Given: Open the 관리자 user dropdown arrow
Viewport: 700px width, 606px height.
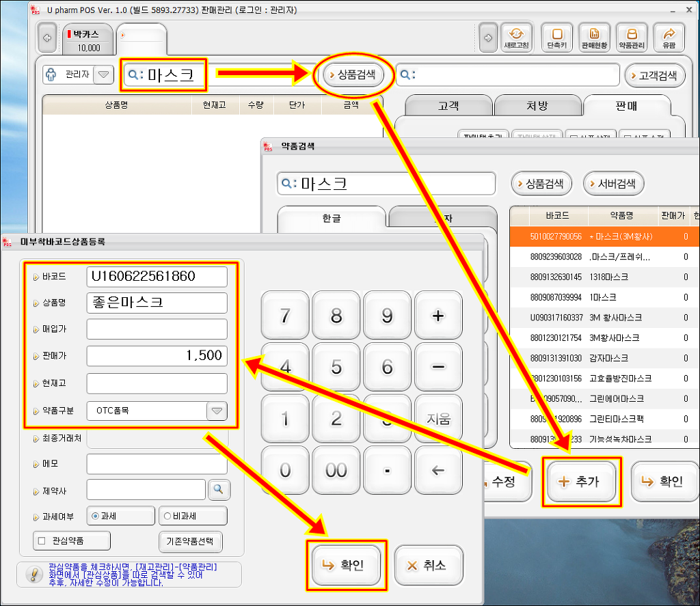Looking at the screenshot, I should click(103, 74).
